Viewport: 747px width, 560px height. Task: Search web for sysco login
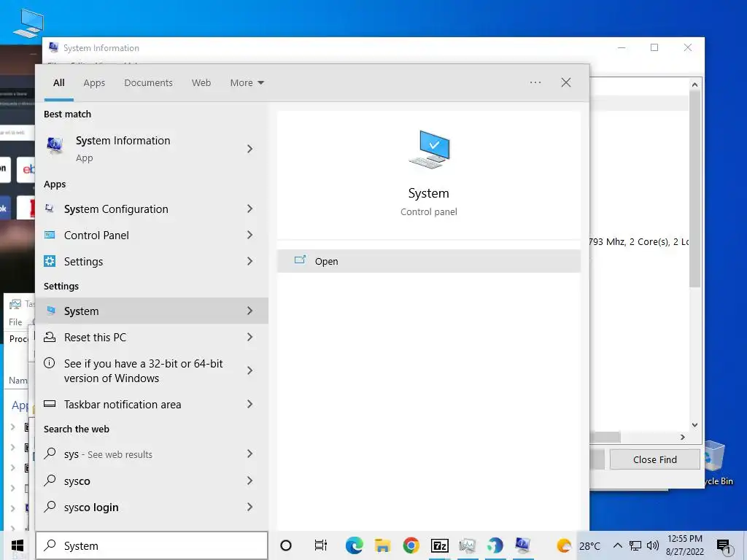[x=152, y=507]
